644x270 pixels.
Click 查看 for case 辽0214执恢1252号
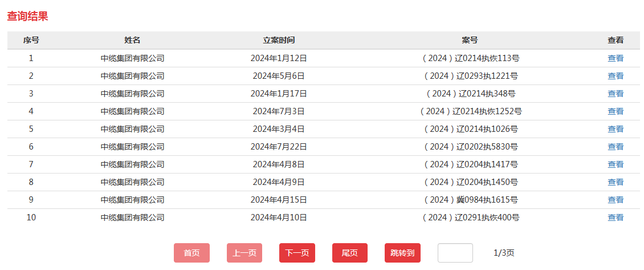(616, 111)
